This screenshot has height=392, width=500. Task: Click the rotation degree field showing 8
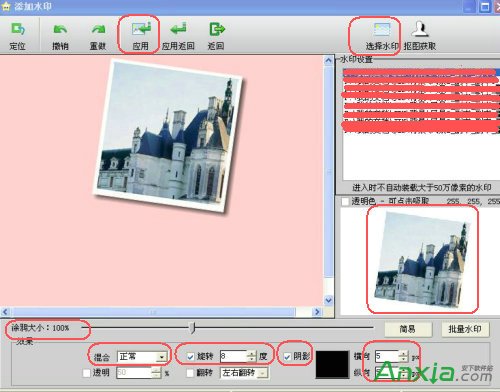[x=233, y=357]
